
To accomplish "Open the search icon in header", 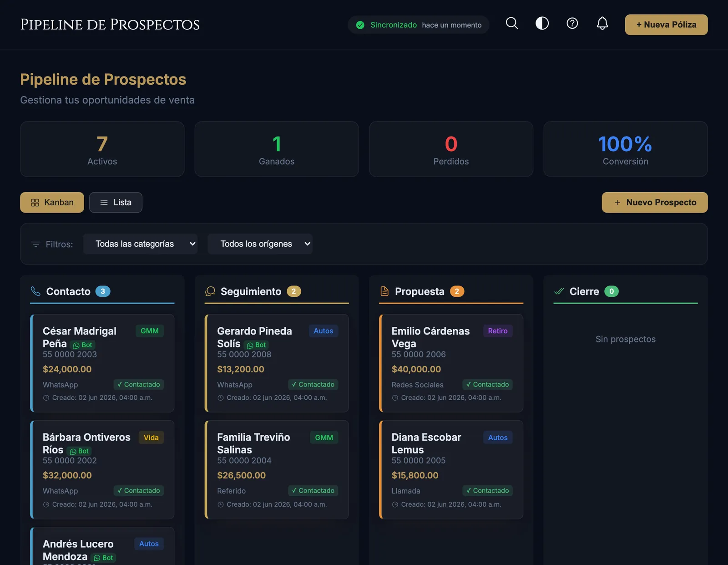I will pos(512,24).
